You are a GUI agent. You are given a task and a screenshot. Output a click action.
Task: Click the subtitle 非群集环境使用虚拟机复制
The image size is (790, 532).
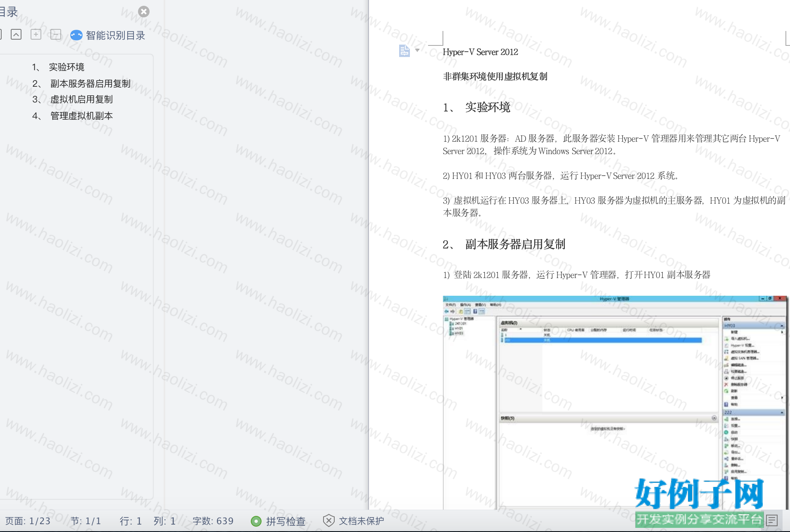click(495, 76)
